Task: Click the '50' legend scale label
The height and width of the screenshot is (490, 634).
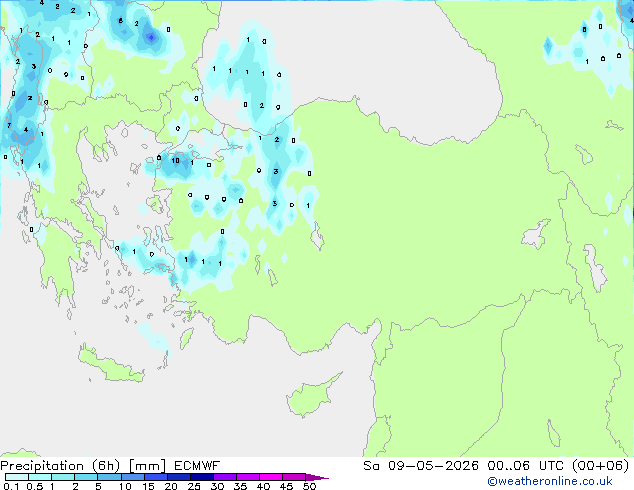Action: click(x=309, y=486)
